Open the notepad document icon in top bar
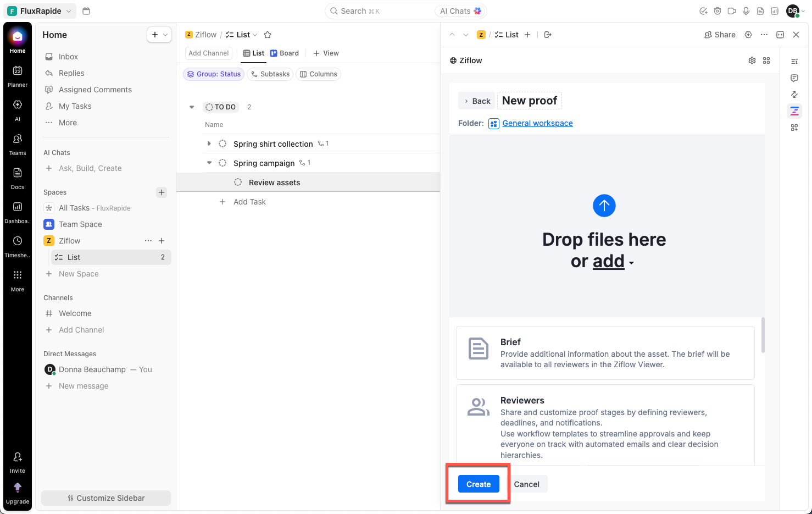The width and height of the screenshot is (812, 514). click(x=760, y=11)
